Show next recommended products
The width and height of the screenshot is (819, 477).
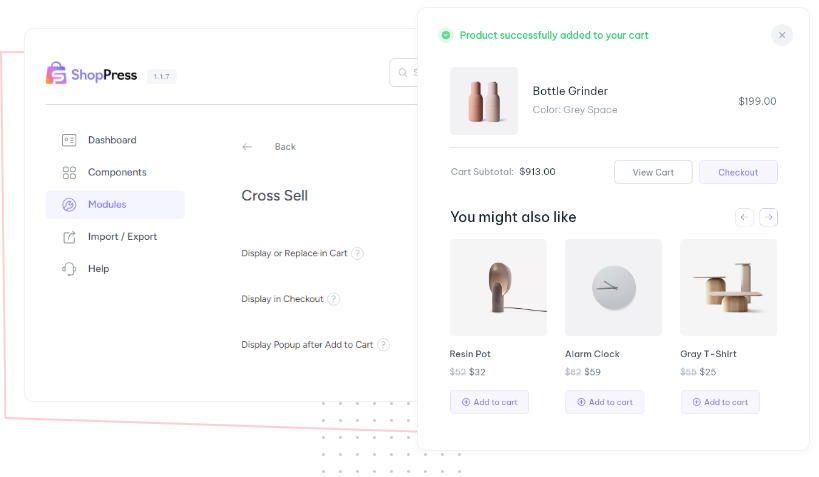[x=768, y=217]
